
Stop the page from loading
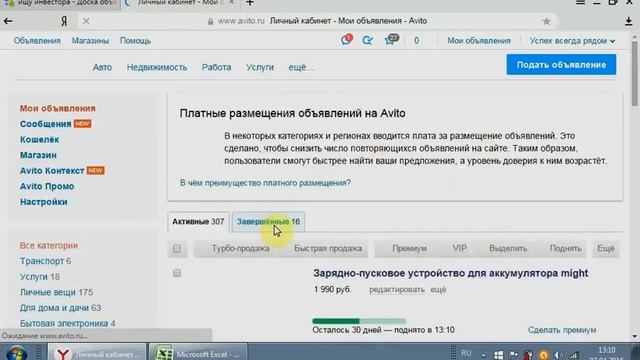[86, 21]
